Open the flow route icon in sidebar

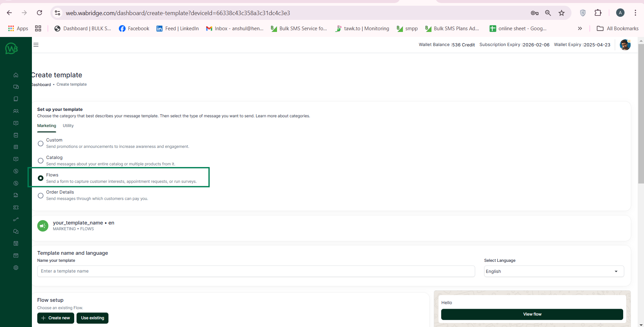[16, 219]
